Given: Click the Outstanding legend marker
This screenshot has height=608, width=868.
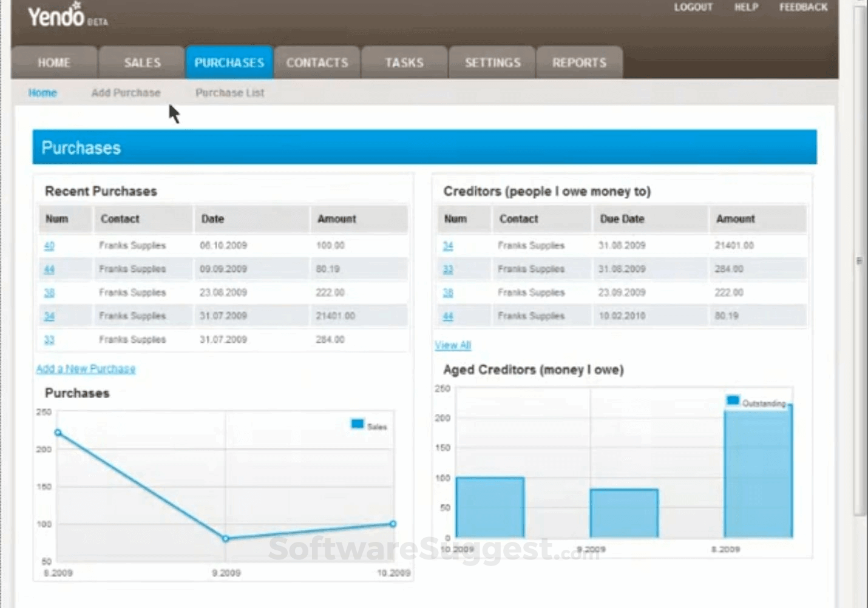Looking at the screenshot, I should (733, 400).
